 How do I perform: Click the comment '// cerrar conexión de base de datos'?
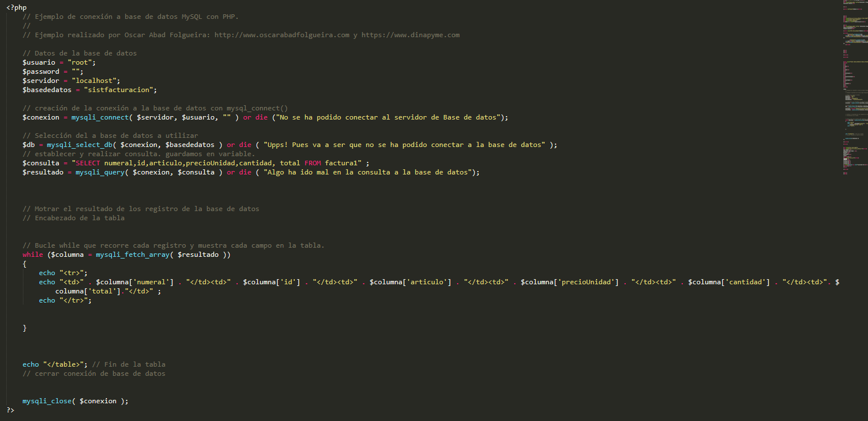94,374
